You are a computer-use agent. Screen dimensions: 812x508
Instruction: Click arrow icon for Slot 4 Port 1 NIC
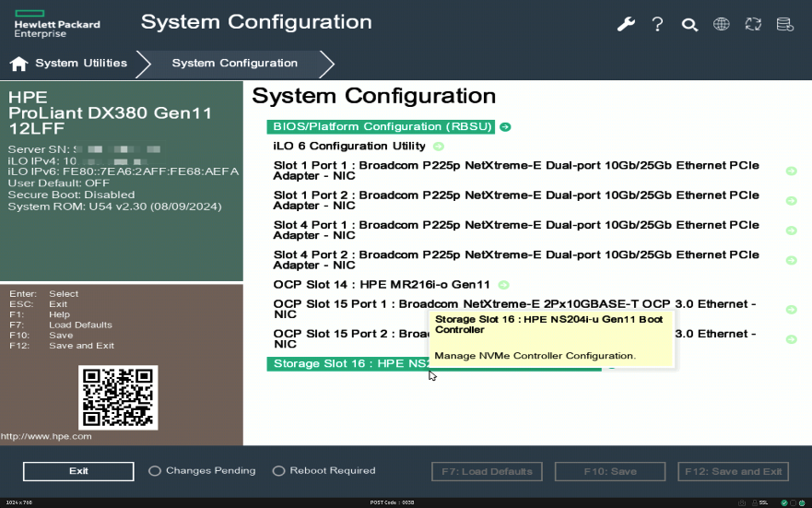[x=792, y=230]
